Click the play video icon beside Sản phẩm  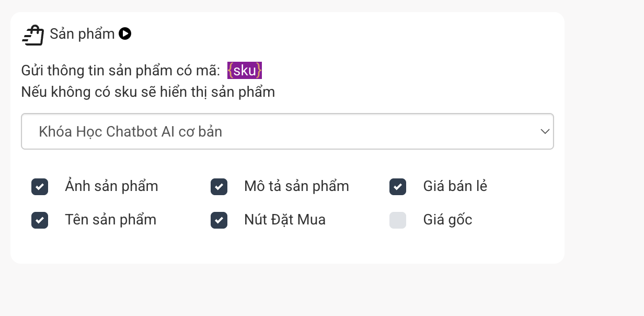tap(125, 34)
